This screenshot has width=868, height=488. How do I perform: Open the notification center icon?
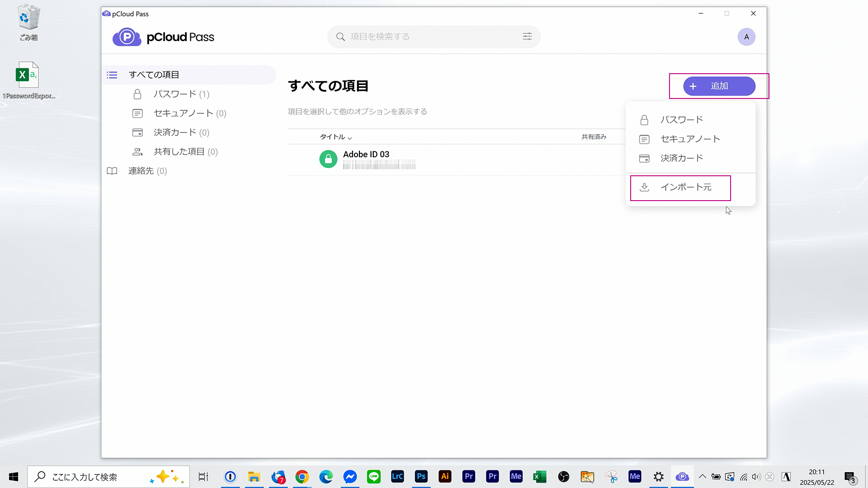pyautogui.click(x=850, y=477)
